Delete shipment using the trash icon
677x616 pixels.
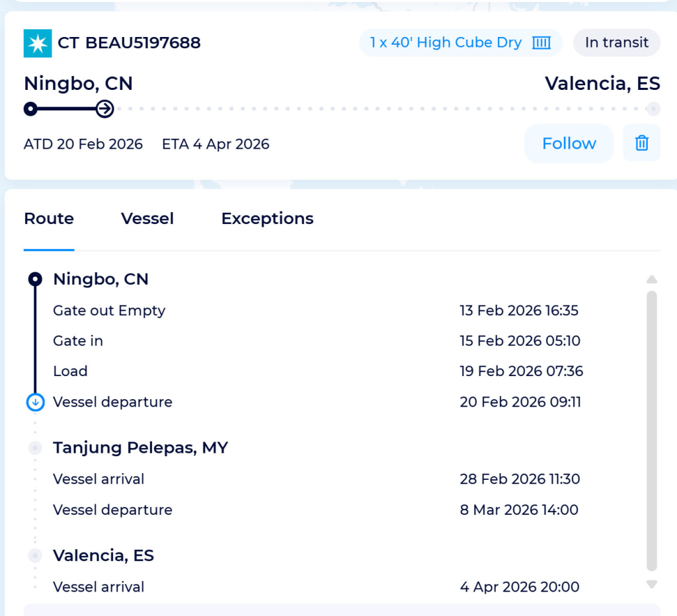641,143
